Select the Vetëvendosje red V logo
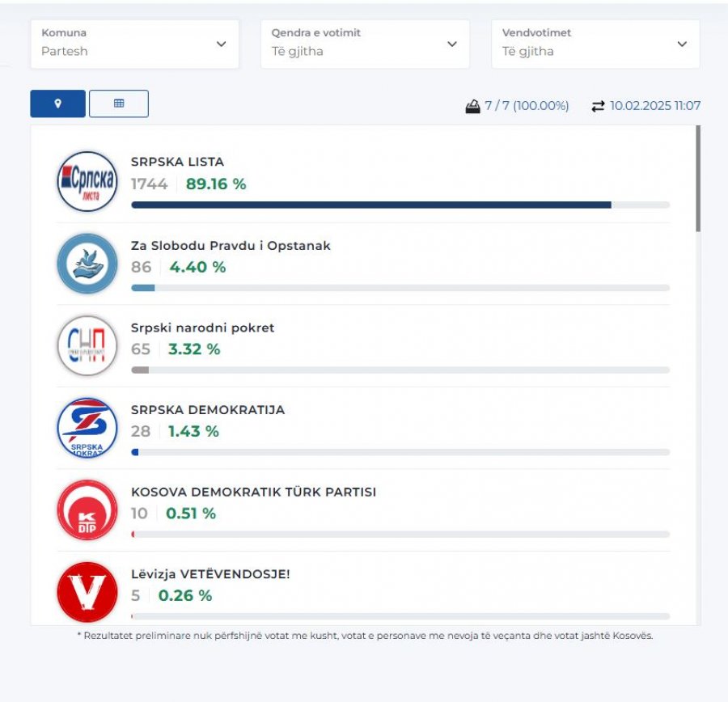This screenshot has height=702, width=728. (x=87, y=592)
